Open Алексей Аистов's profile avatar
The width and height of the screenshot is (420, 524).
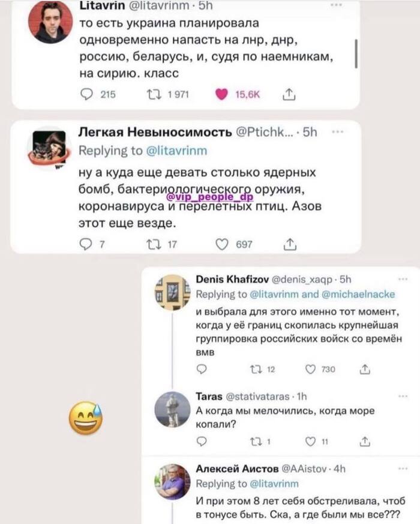tap(172, 481)
